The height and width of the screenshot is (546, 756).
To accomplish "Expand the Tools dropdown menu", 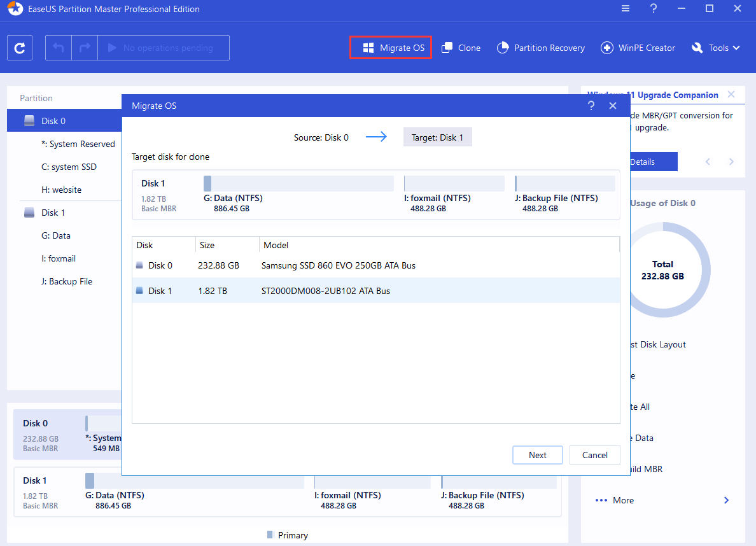I will click(x=715, y=48).
